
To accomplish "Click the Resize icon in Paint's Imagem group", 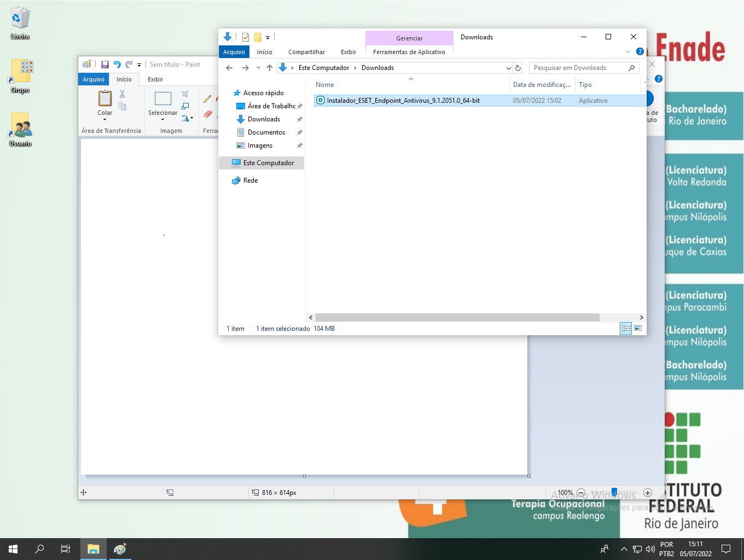I will click(x=185, y=106).
